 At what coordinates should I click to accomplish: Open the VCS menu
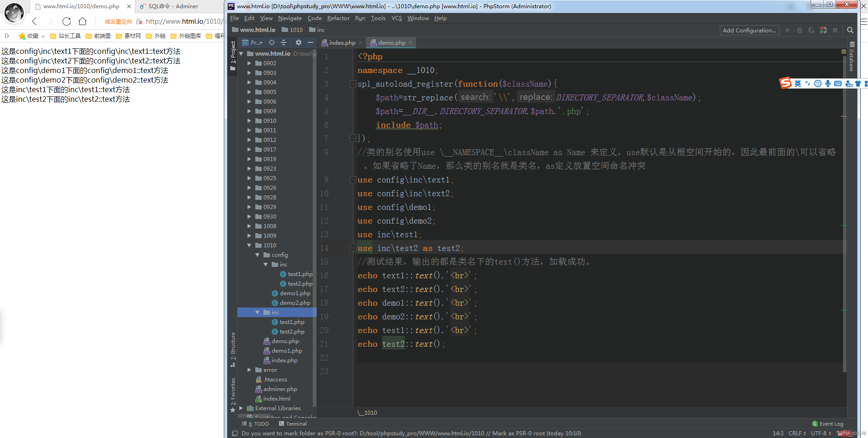click(x=397, y=18)
